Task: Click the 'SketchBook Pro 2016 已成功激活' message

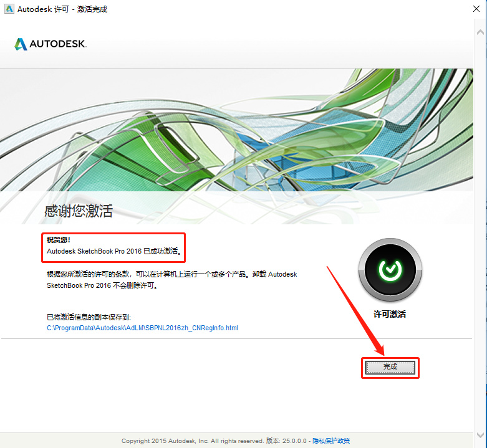Action: click(x=114, y=251)
